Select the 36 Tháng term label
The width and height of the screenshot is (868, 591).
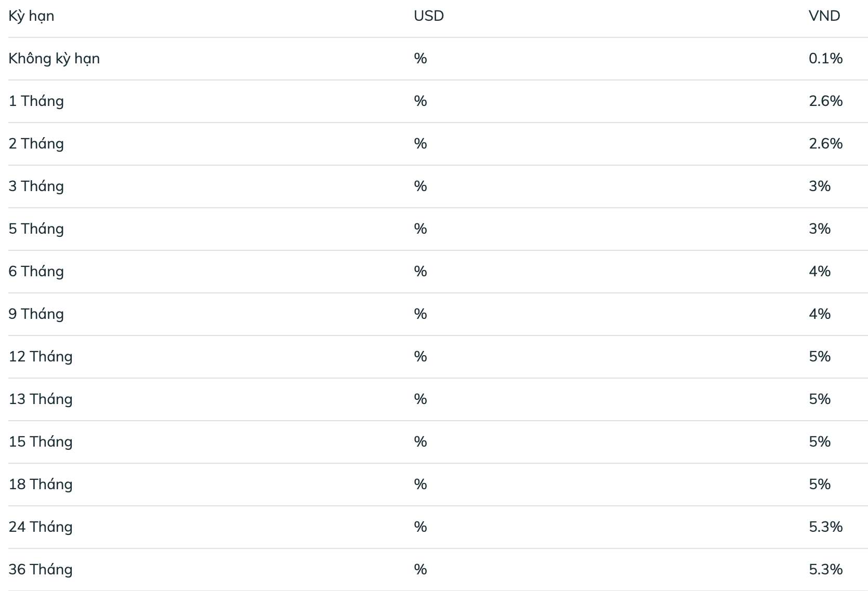click(x=41, y=570)
